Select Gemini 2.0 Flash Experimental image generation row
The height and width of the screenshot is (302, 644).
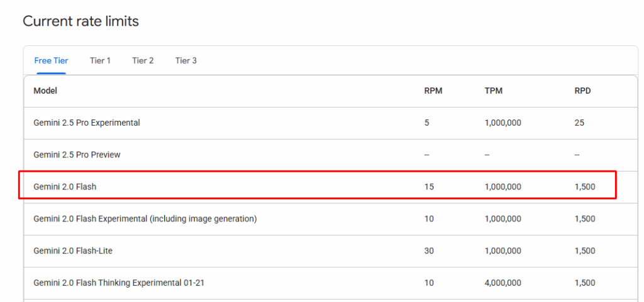coord(331,219)
